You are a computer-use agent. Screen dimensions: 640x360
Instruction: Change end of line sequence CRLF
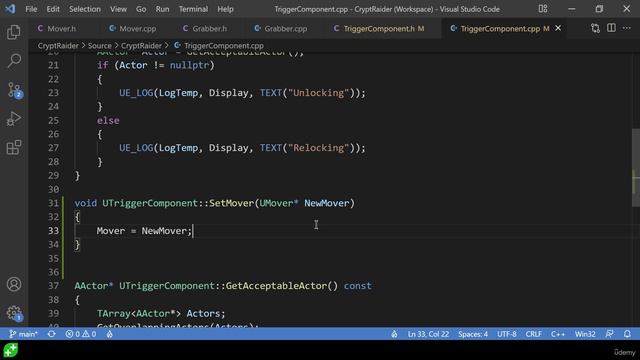coord(533,334)
